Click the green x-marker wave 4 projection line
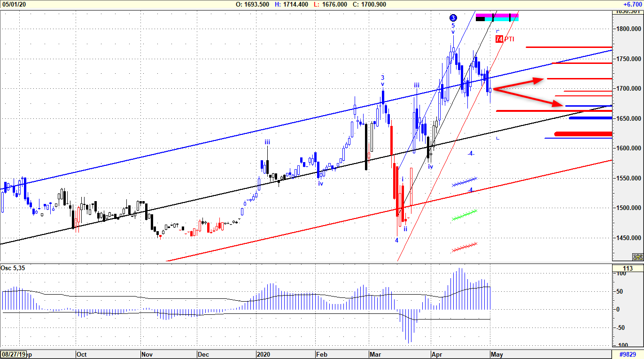Viewport: 644px width, 359px height. 465,215
